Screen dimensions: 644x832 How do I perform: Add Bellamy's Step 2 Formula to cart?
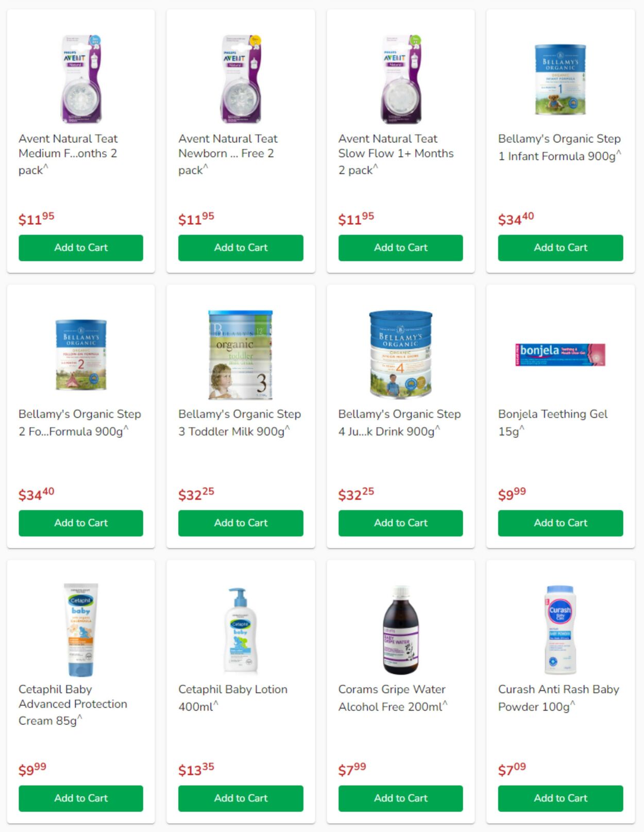tap(81, 523)
